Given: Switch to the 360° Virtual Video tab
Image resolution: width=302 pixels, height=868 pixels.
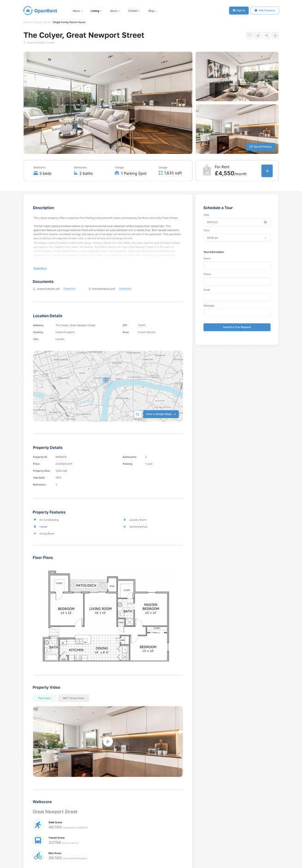Looking at the screenshot, I should pos(73,698).
